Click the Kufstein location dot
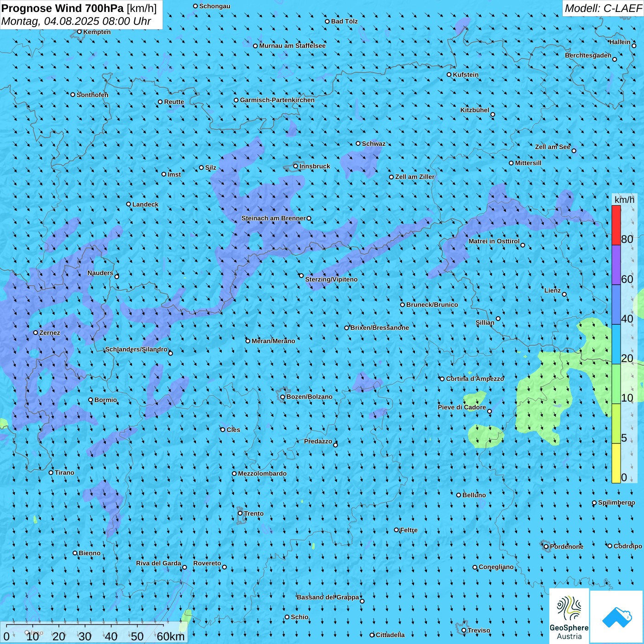 (x=449, y=75)
